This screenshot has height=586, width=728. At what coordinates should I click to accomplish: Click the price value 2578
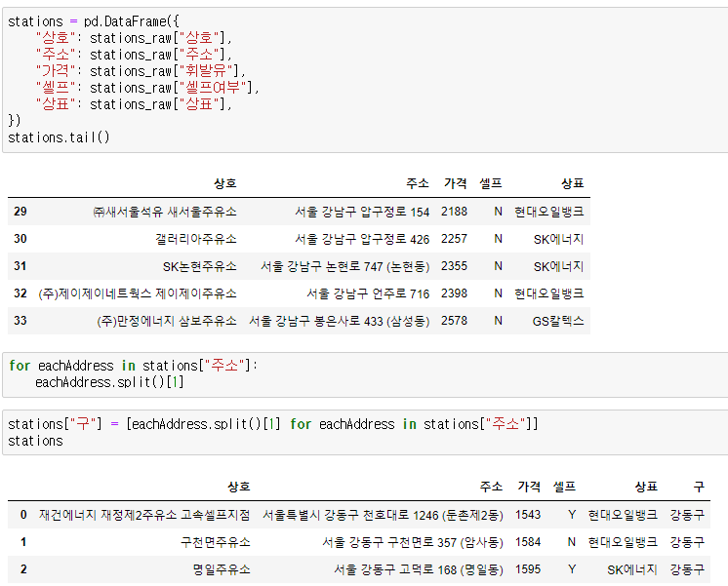pos(454,321)
